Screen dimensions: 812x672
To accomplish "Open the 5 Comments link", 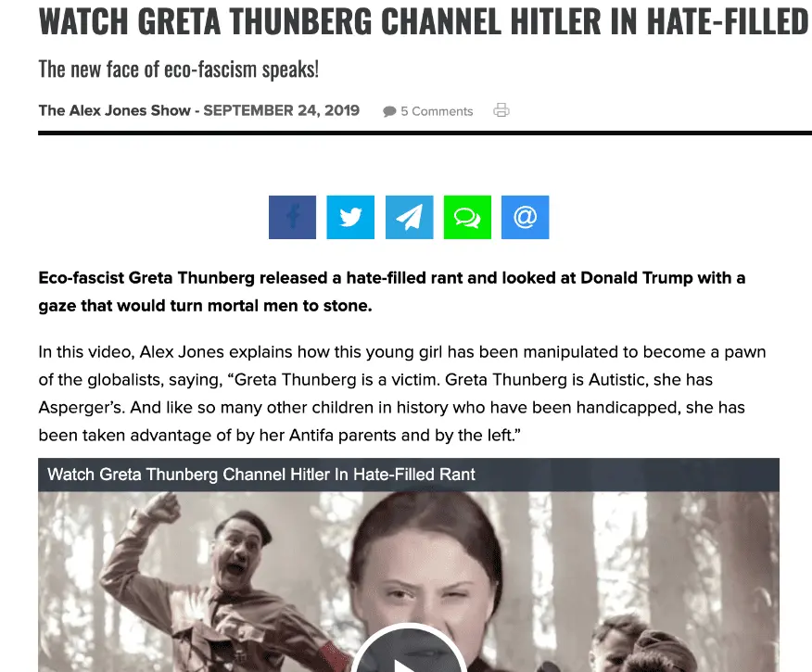I will click(437, 111).
